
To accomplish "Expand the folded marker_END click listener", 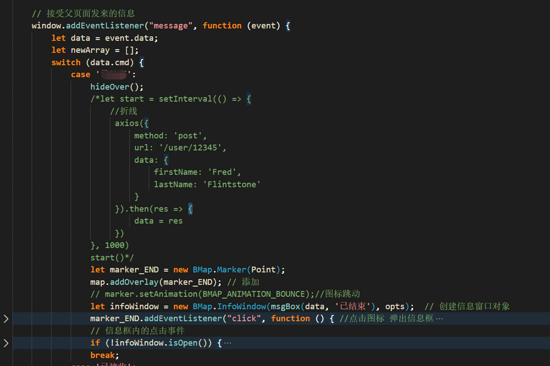I will coord(6,319).
